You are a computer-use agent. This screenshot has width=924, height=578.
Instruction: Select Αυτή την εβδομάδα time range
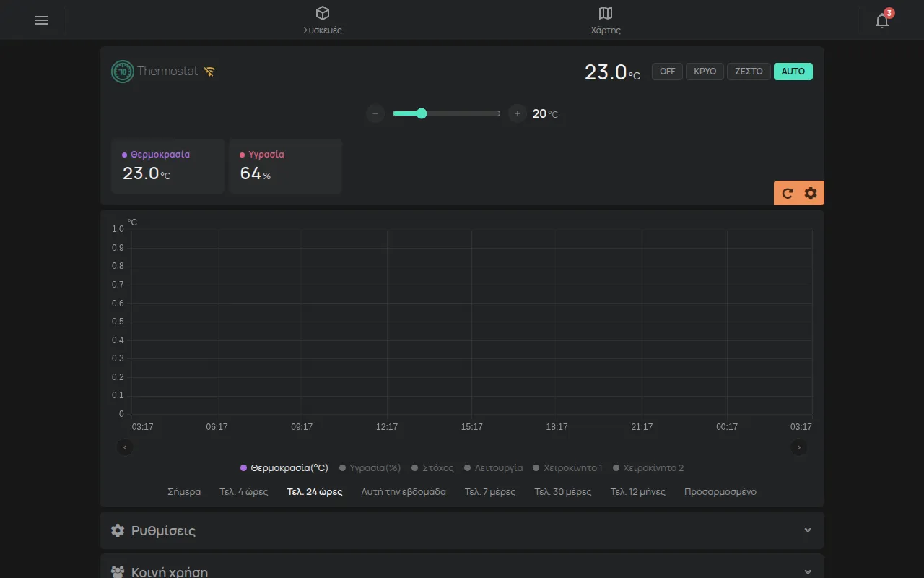coord(404,492)
